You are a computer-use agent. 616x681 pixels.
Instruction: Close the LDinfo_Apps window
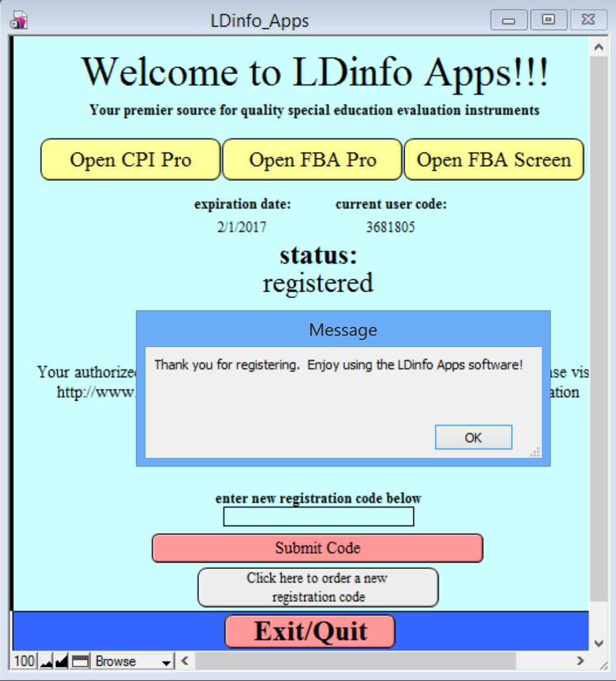[x=589, y=20]
